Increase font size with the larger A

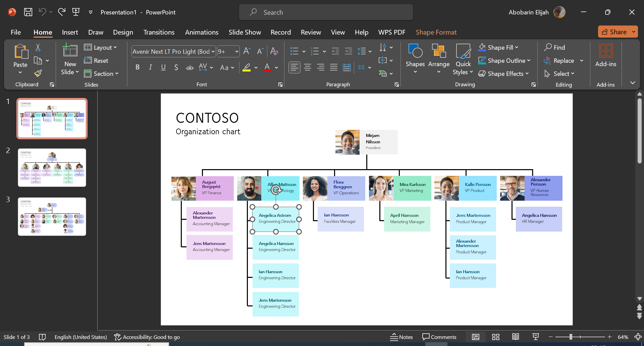pyautogui.click(x=247, y=51)
